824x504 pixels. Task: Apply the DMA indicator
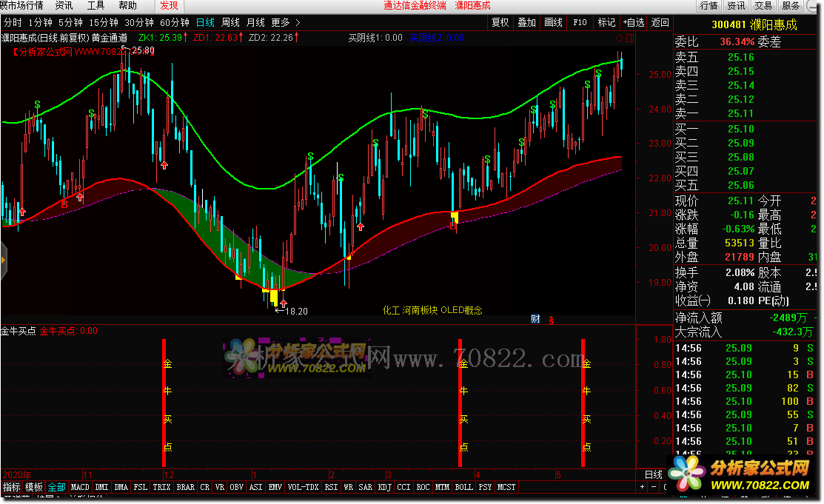point(121,487)
